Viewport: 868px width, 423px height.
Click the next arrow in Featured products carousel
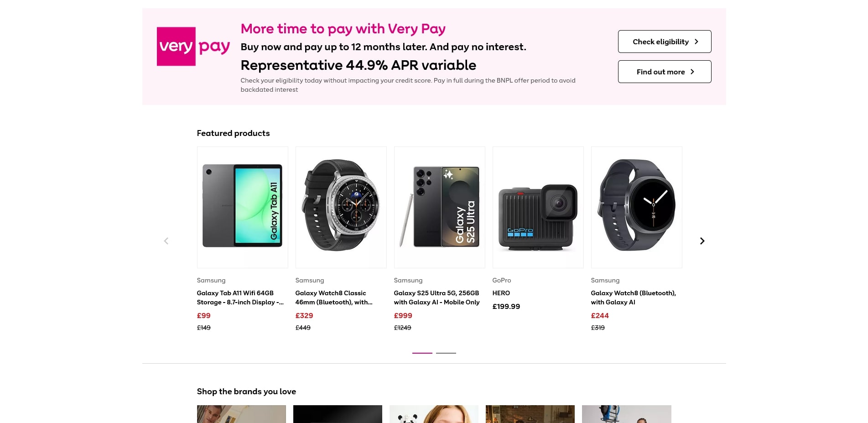point(702,241)
